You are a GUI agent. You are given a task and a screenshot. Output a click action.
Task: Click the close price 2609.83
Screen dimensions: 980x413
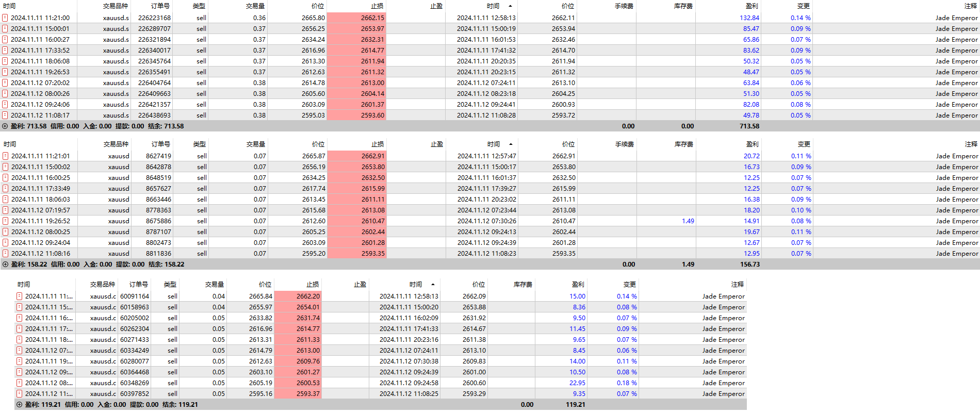(x=474, y=361)
